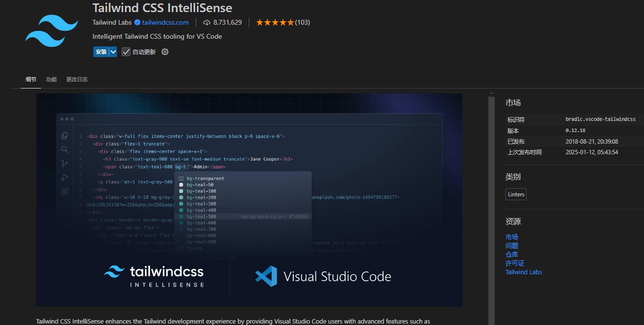Click the 8,731,629 install count
Image resolution: width=644 pixels, height=325 pixels.
click(x=228, y=22)
